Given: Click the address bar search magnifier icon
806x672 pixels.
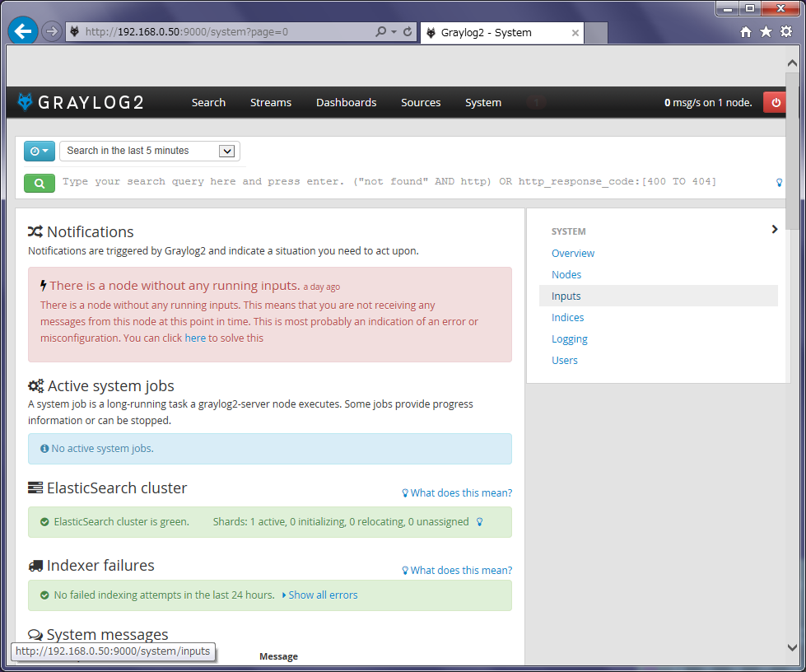Looking at the screenshot, I should tap(381, 32).
